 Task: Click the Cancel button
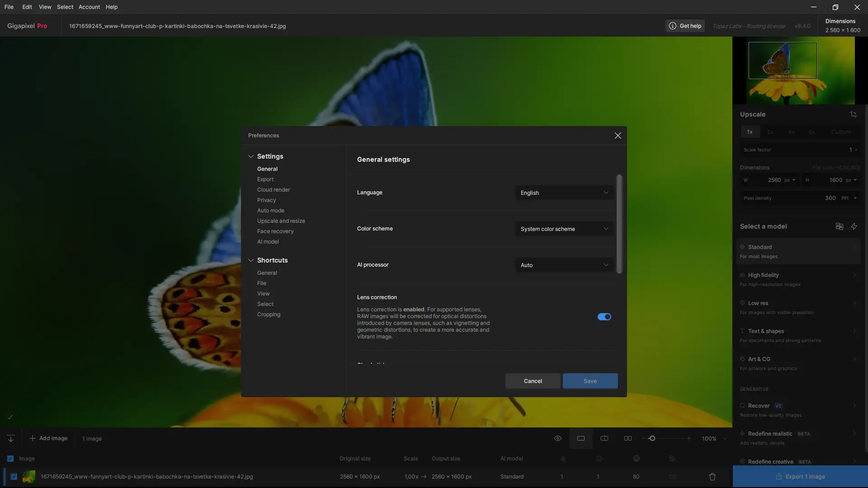pos(533,381)
